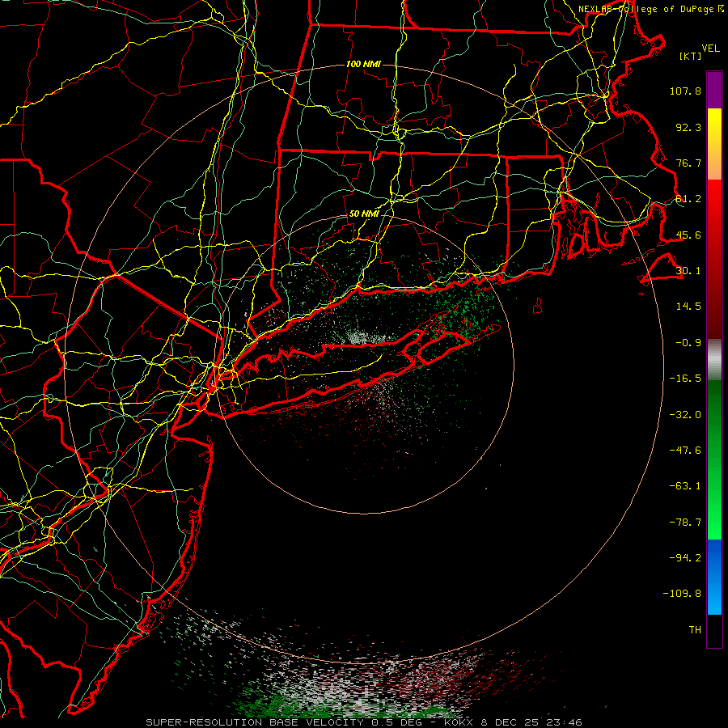Click the 45.6 velocity scale value
728x728 pixels.
pos(688,235)
